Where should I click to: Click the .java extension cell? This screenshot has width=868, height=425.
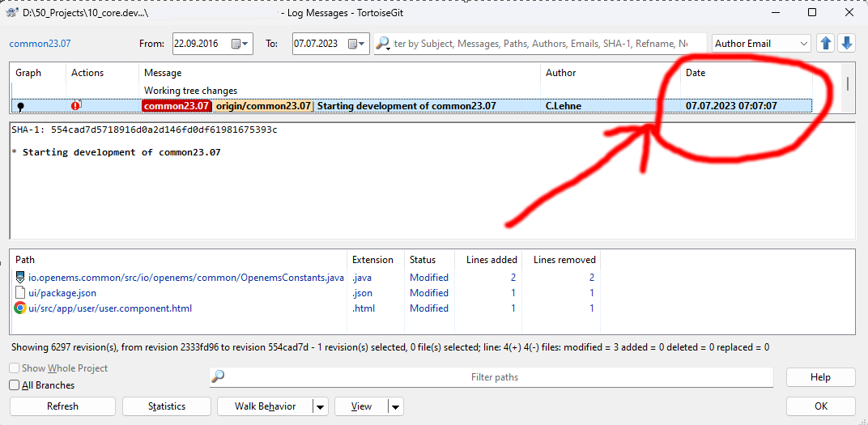click(x=362, y=277)
